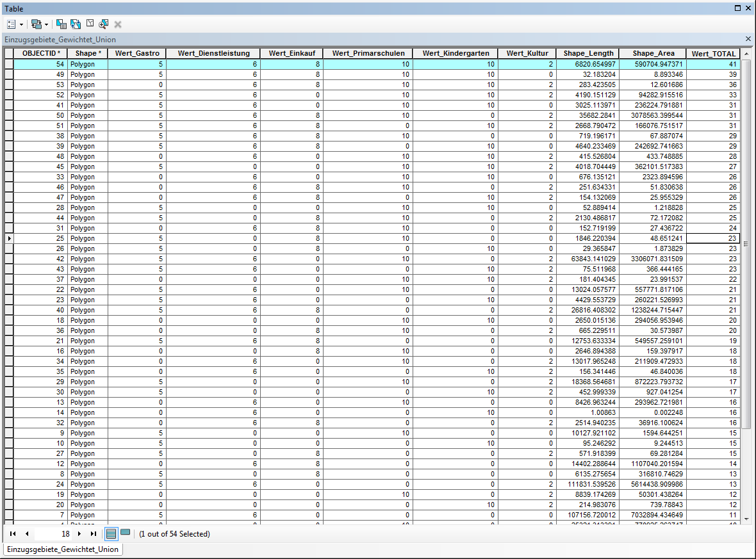
Task: Click the Clear Selection icon
Action: coord(90,24)
